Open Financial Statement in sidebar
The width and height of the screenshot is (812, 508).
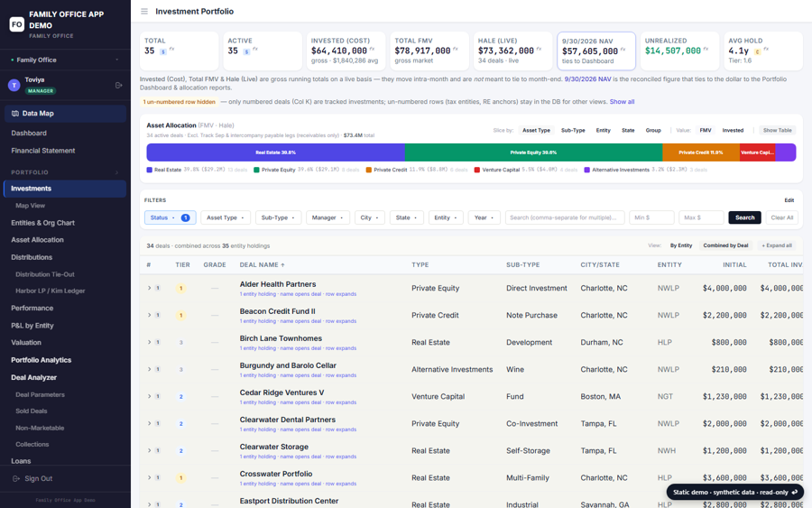(x=43, y=151)
